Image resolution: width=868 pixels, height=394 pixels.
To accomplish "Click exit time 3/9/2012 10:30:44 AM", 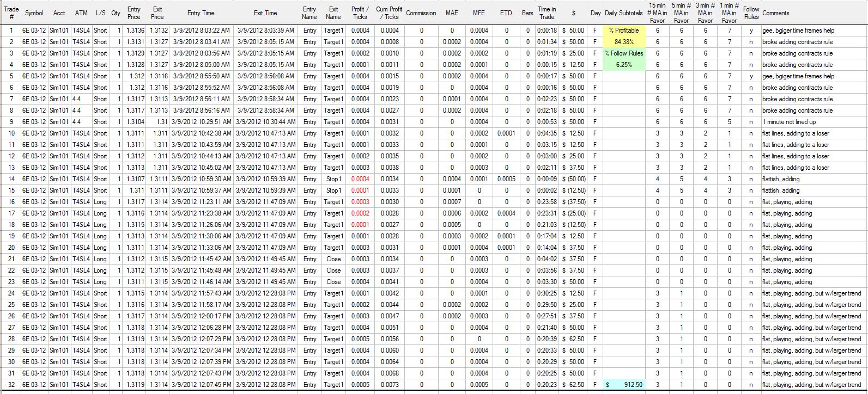I will (x=266, y=122).
